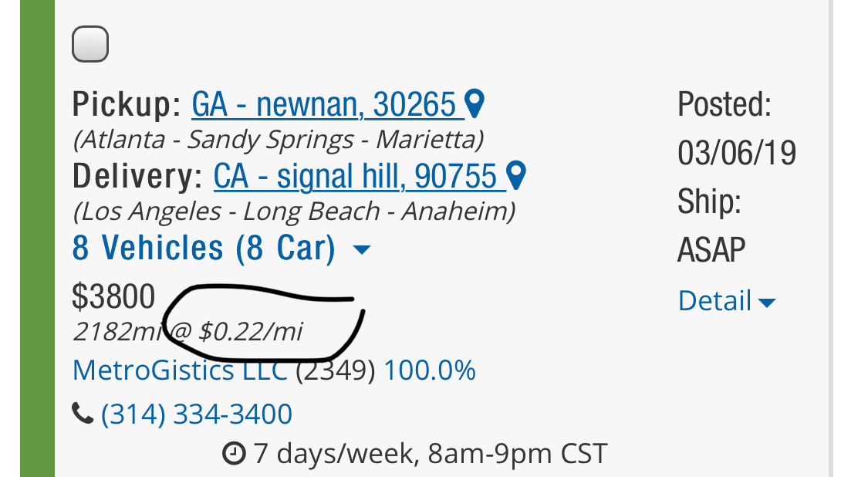Click the Los Angeles - Long Beach - Anaheim text

pos(294,211)
